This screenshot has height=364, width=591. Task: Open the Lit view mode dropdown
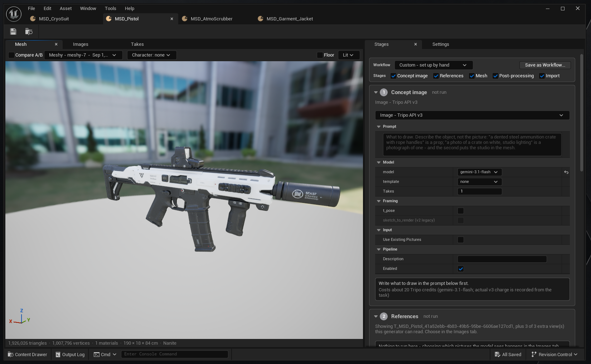(349, 55)
